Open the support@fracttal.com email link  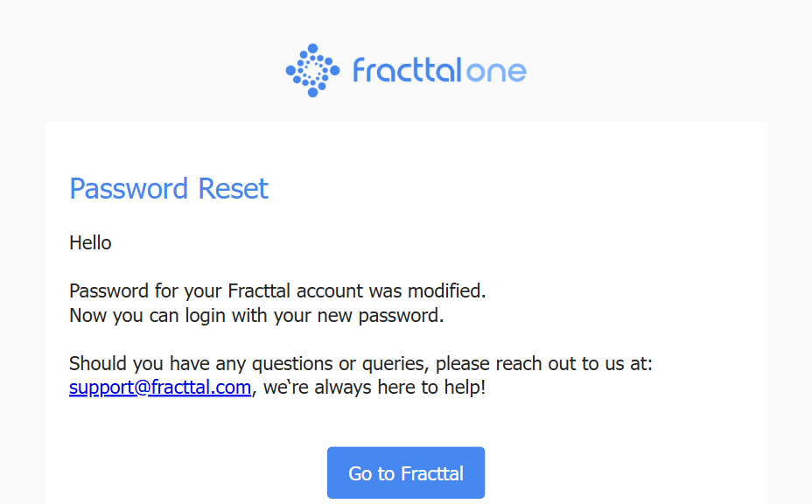click(x=160, y=388)
